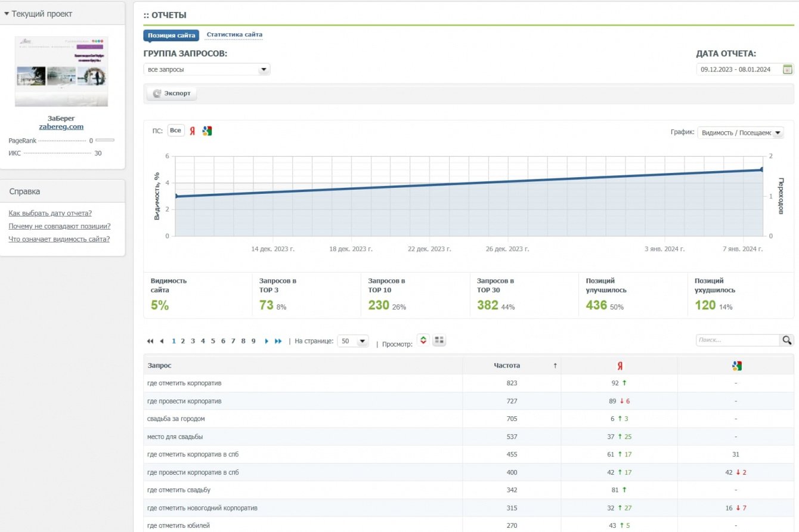This screenshot has height=532, width=799.
Task: Go to the next results page arrow
Action: (267, 341)
